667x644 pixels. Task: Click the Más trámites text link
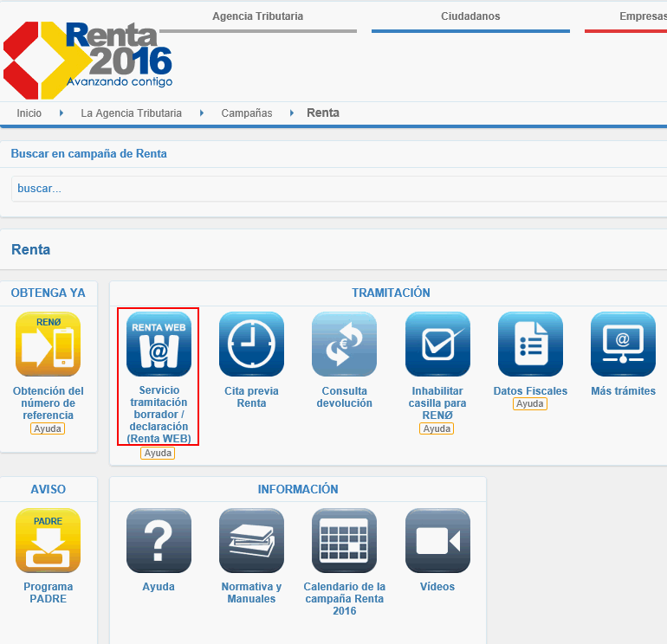point(623,391)
